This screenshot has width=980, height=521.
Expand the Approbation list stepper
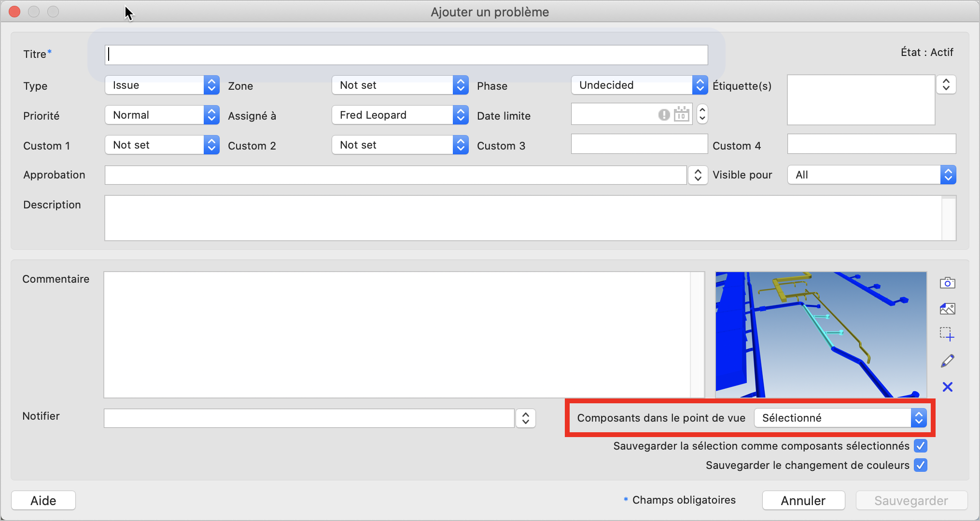[698, 175]
